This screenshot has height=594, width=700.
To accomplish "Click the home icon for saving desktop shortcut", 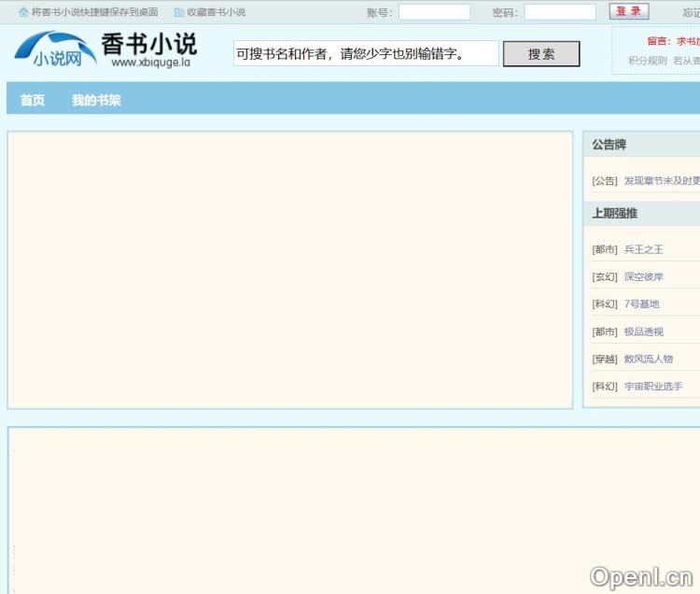I will 23,12.
